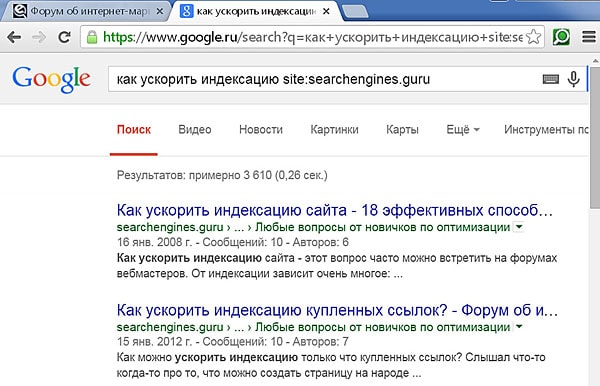Switch to the Видео search tab
The image size is (600, 386).
click(195, 130)
